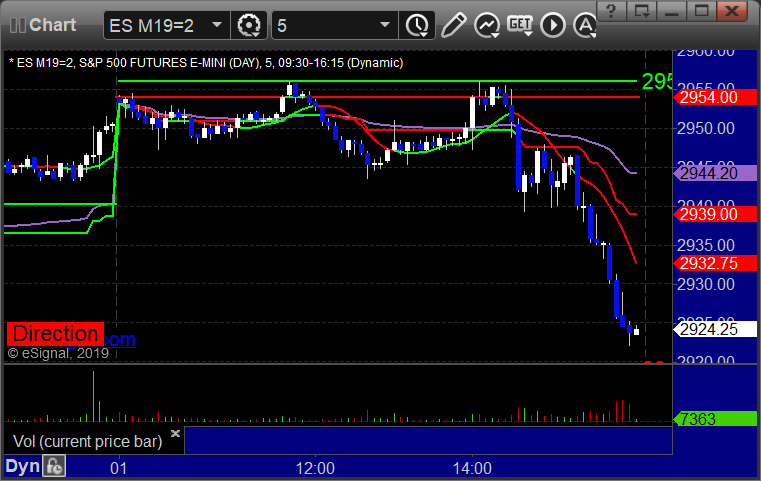Click the help question mark button
The width and height of the screenshot is (761, 481).
tap(611, 11)
